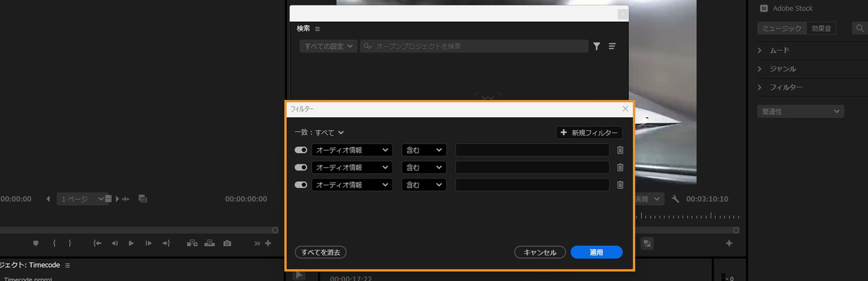Screen dimensions: 868x281
Task: Click drag-audio-only waveform icon
Action: pyautogui.click(x=126, y=199)
